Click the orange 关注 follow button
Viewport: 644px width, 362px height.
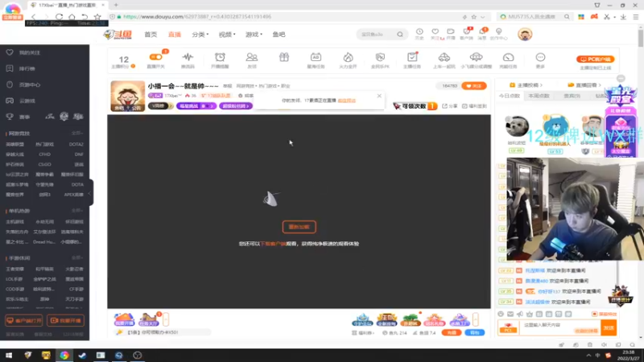click(x=474, y=86)
